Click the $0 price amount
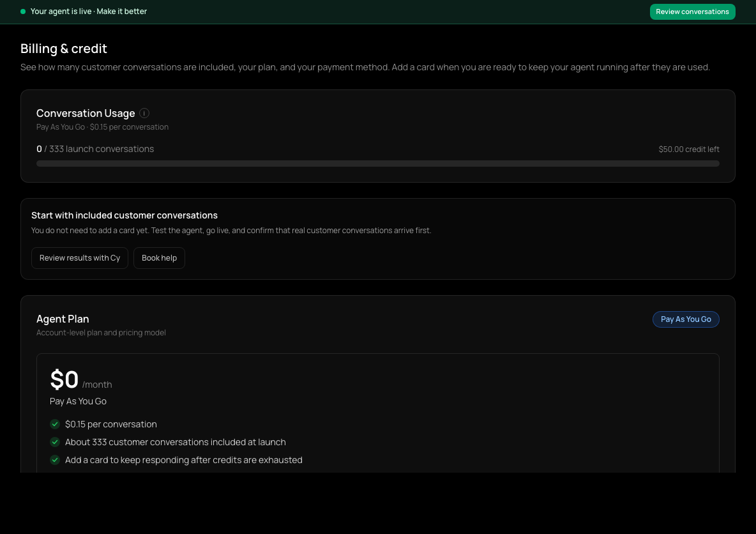This screenshot has width=756, height=534. (x=64, y=379)
